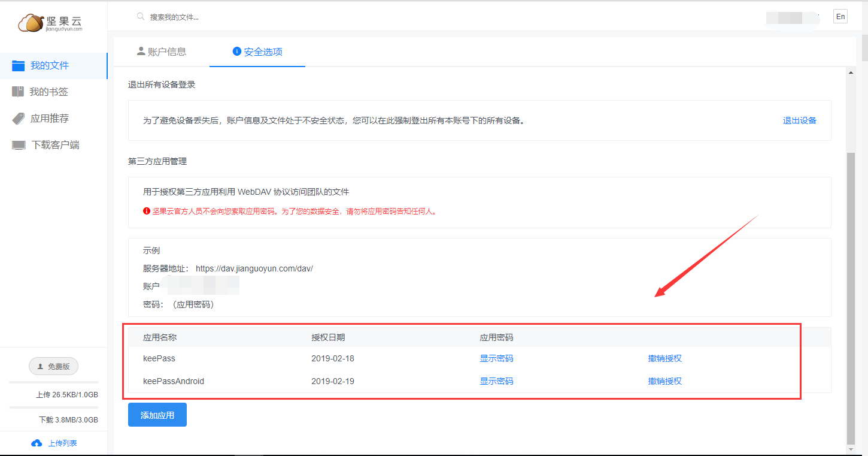Click the 上传列表 cloud upload icon
This screenshot has height=456, width=868.
coord(37,443)
